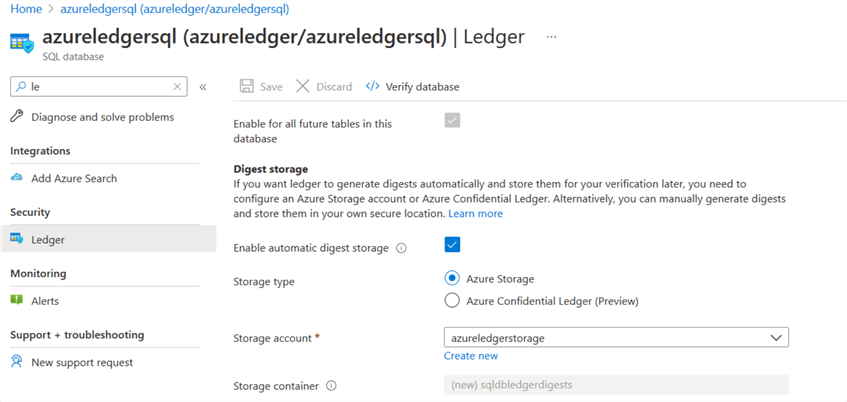847x402 pixels.
Task: Clear the search box with the X
Action: coord(178,87)
